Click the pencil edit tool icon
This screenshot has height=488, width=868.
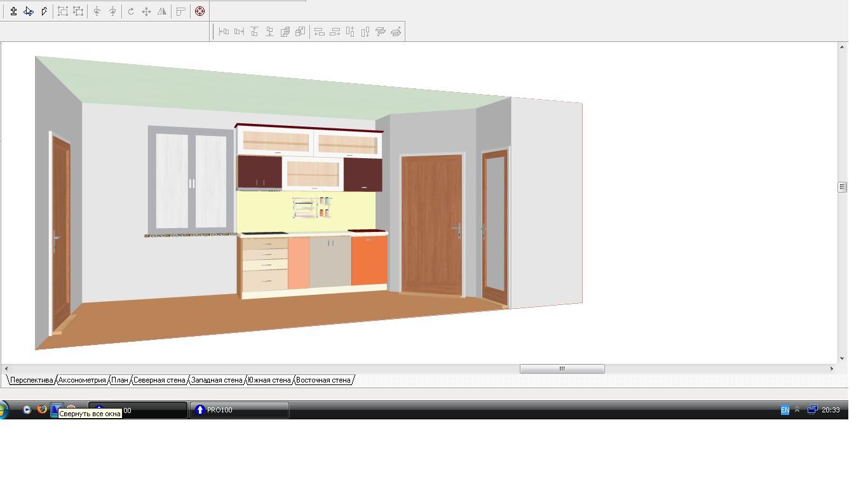point(44,11)
